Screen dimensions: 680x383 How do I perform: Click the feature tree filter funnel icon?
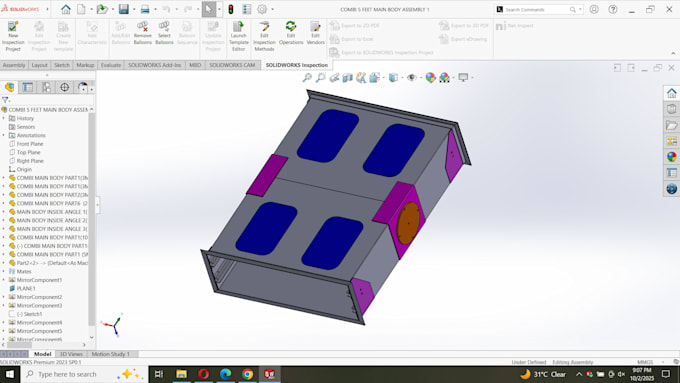(x=5, y=100)
